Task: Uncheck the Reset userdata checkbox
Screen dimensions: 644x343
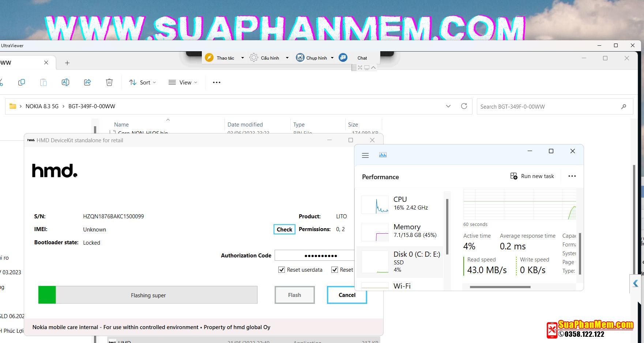Action: 282,270
